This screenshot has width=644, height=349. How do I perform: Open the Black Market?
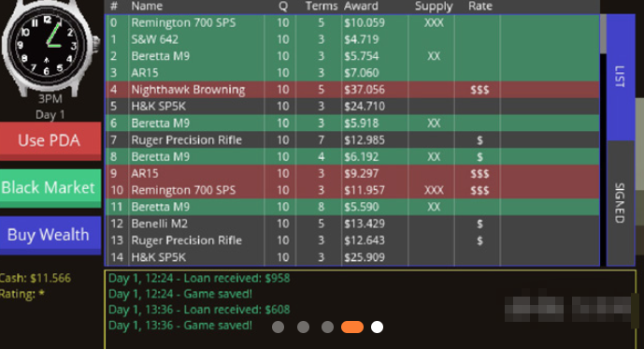click(x=50, y=188)
